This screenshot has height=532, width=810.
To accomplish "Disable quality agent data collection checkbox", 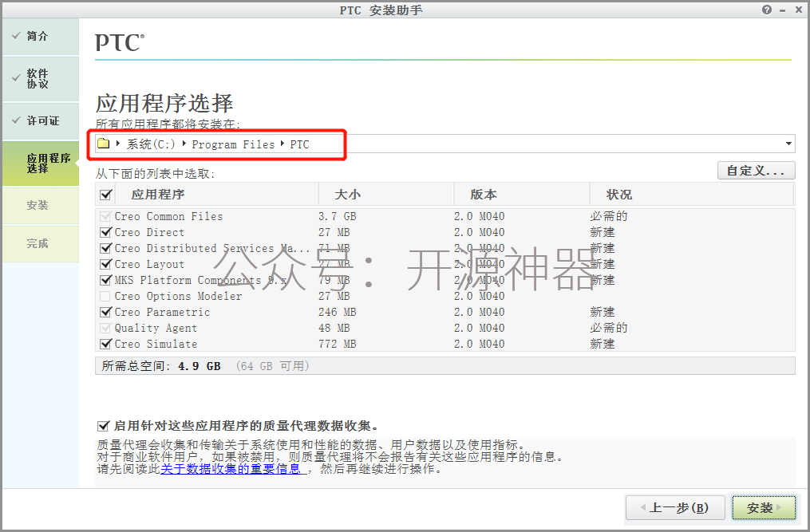I will (x=103, y=426).
